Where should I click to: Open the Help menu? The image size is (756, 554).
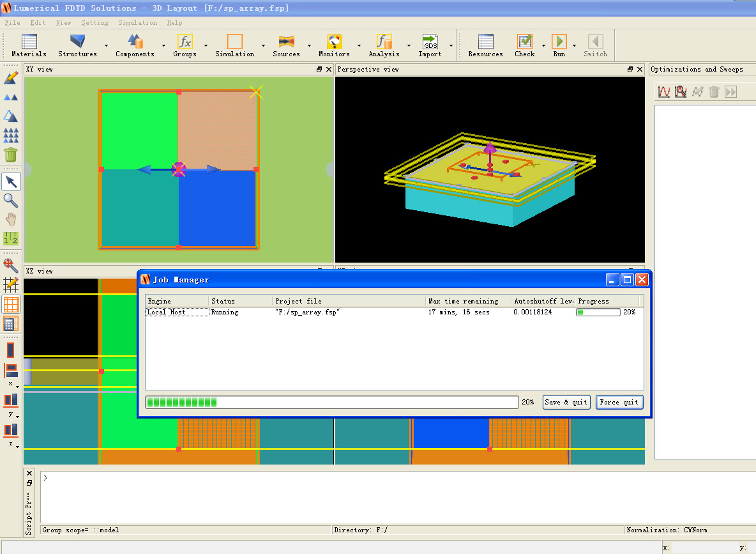pos(174,22)
